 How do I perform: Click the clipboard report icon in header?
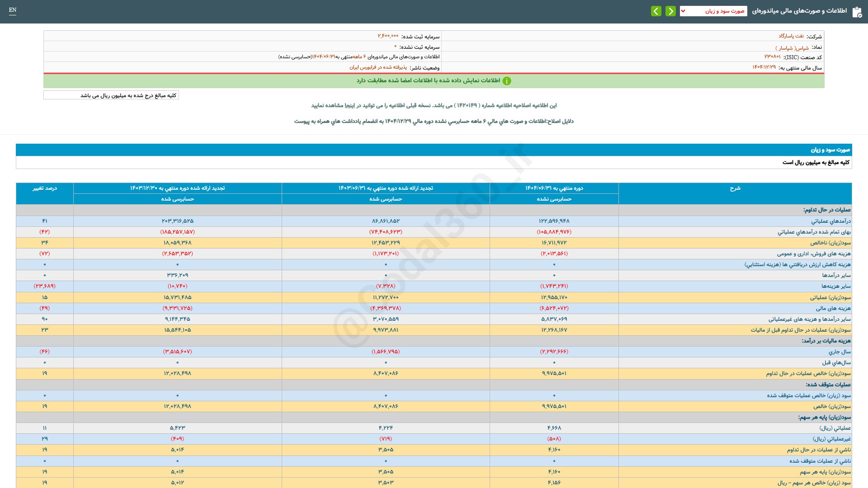[857, 12]
